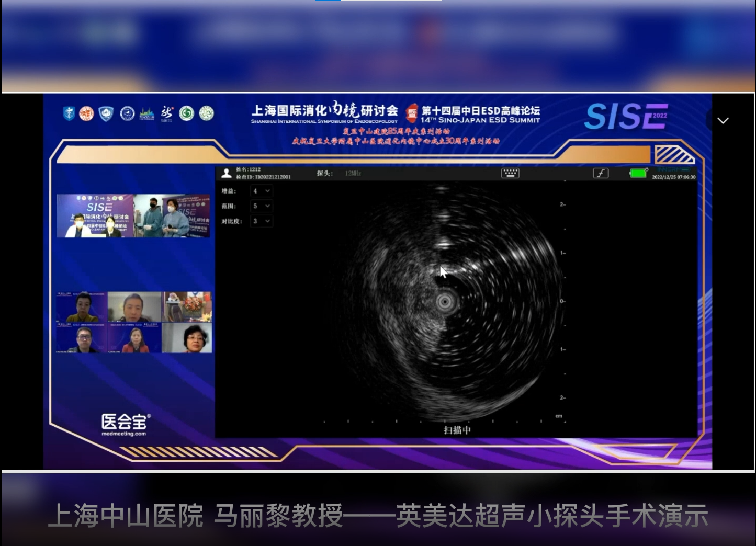Click the 检查ID ID20221212001 text
The height and width of the screenshot is (546, 756).
tap(263, 177)
